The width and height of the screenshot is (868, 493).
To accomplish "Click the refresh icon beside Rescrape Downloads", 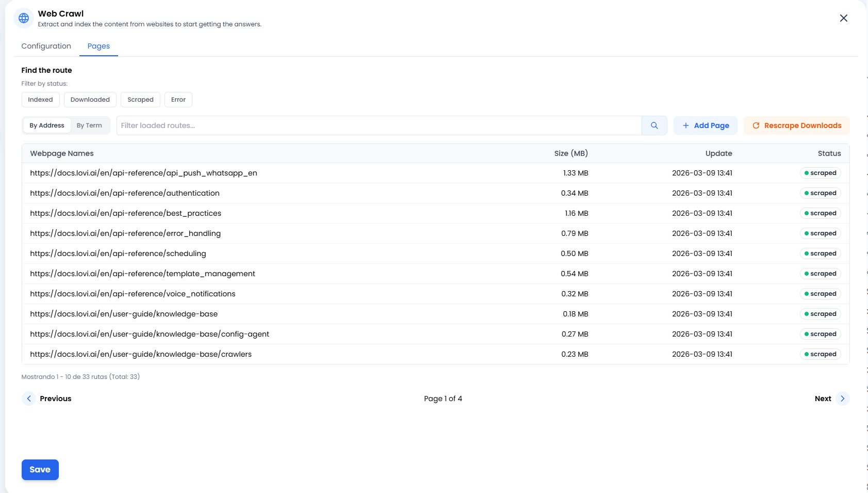I will tap(756, 125).
